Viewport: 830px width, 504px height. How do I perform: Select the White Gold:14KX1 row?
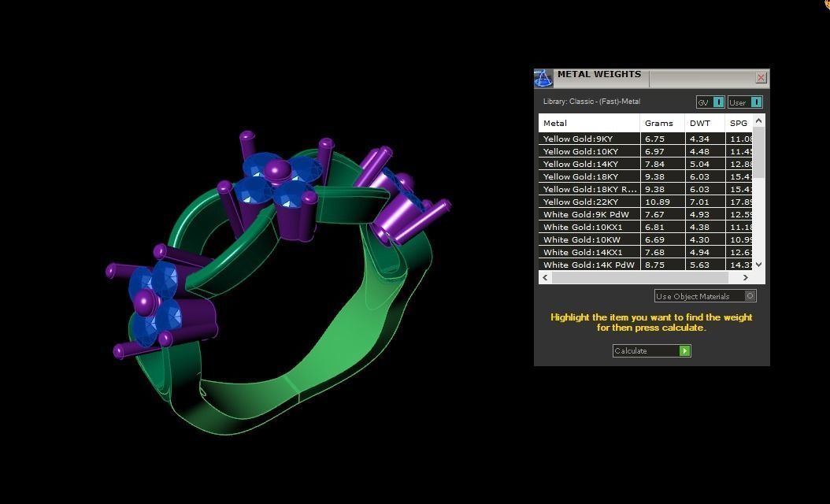pyautogui.click(x=646, y=253)
